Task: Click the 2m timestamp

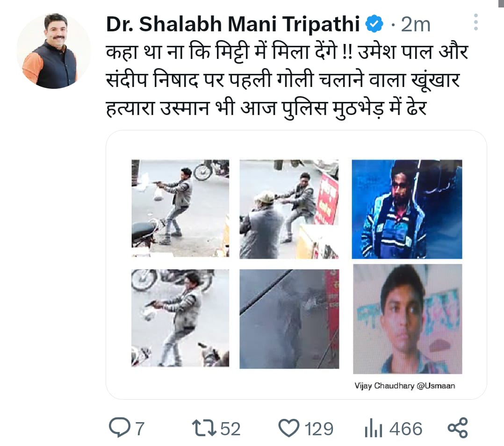Action: [x=415, y=25]
